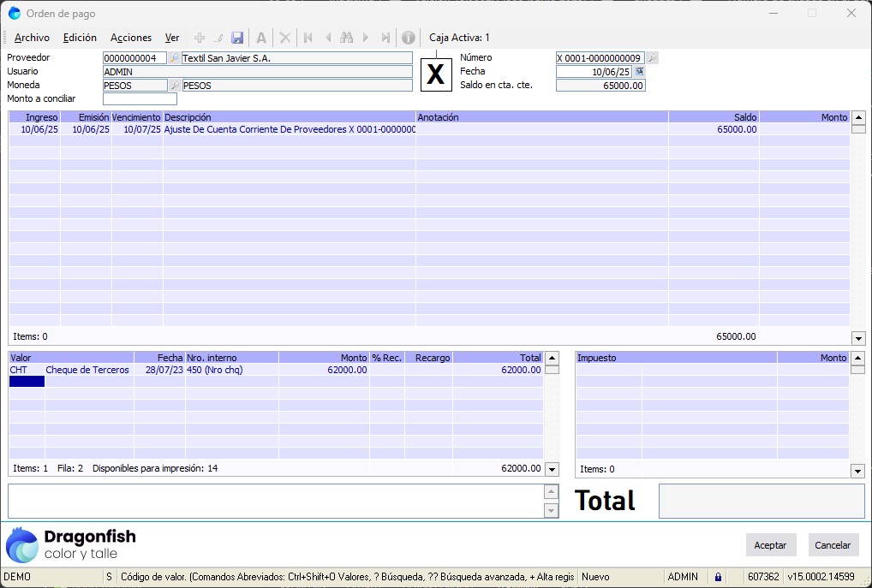Click the Número search magnifier icon
The height and width of the screenshot is (588, 872).
pos(652,58)
